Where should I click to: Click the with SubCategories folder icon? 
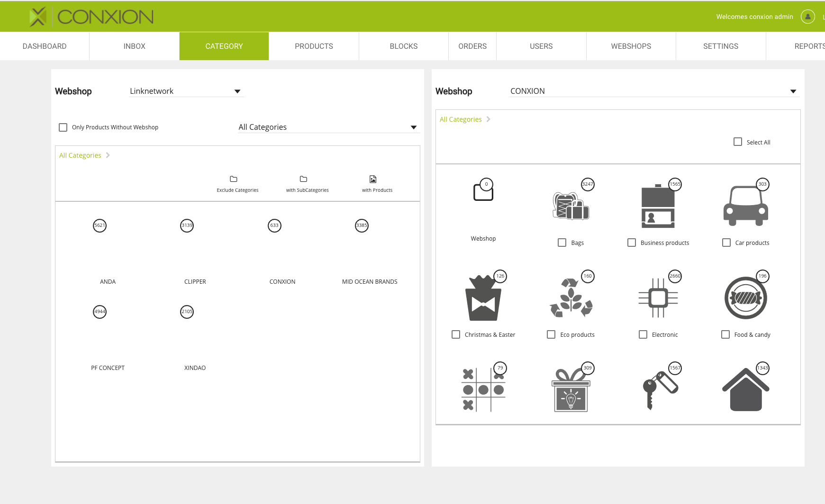pos(304,179)
